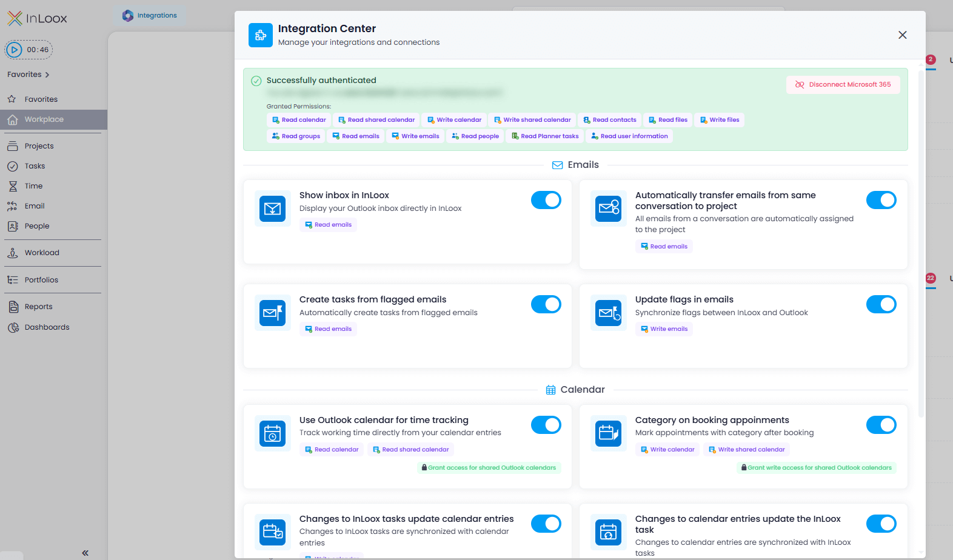Switch to the Integrations tab
This screenshot has width=953, height=560.
(x=149, y=16)
